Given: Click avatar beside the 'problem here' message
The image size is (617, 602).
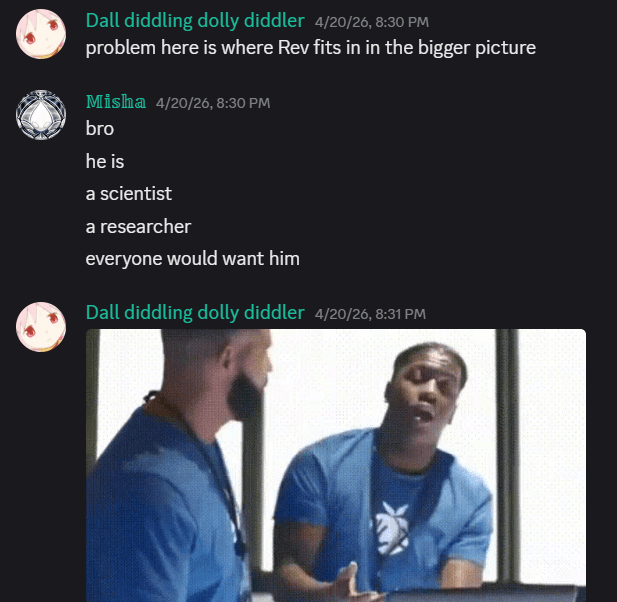Looking at the screenshot, I should click(x=41, y=34).
